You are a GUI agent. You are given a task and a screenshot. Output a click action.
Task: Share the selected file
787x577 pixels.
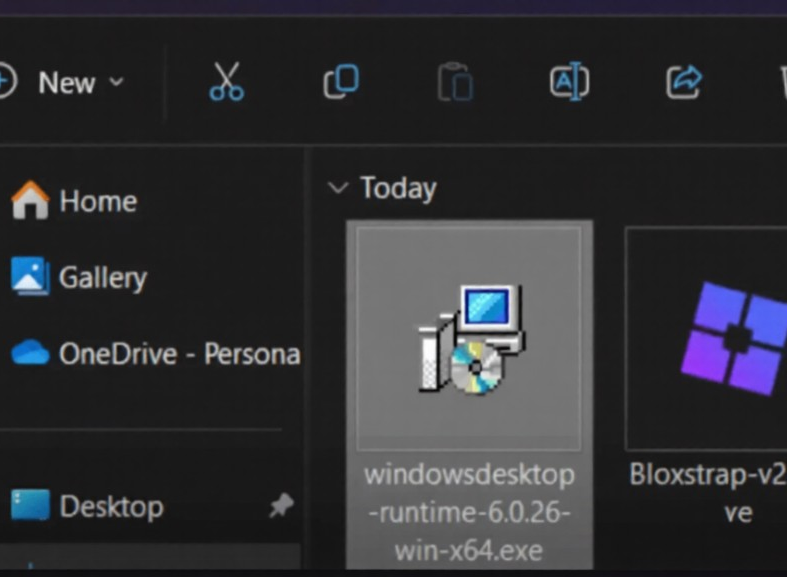(684, 82)
